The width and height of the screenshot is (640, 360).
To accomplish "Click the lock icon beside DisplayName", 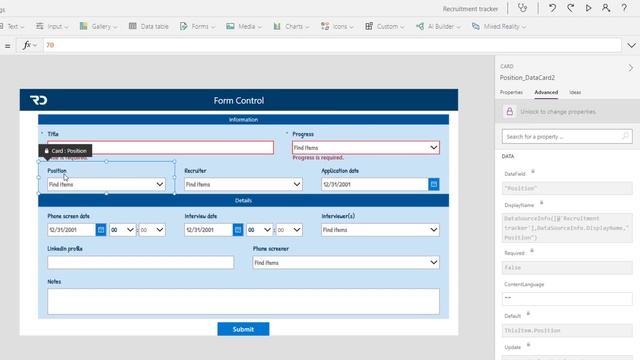I will 542,203.
